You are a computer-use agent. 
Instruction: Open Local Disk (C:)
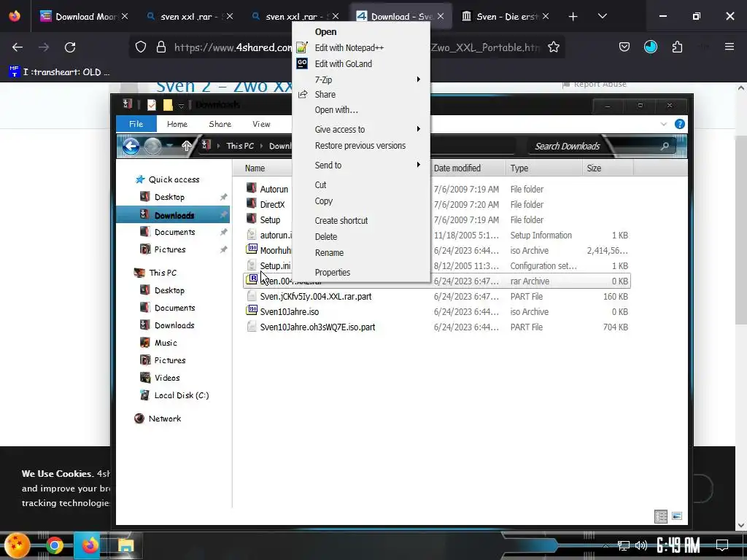(181, 395)
